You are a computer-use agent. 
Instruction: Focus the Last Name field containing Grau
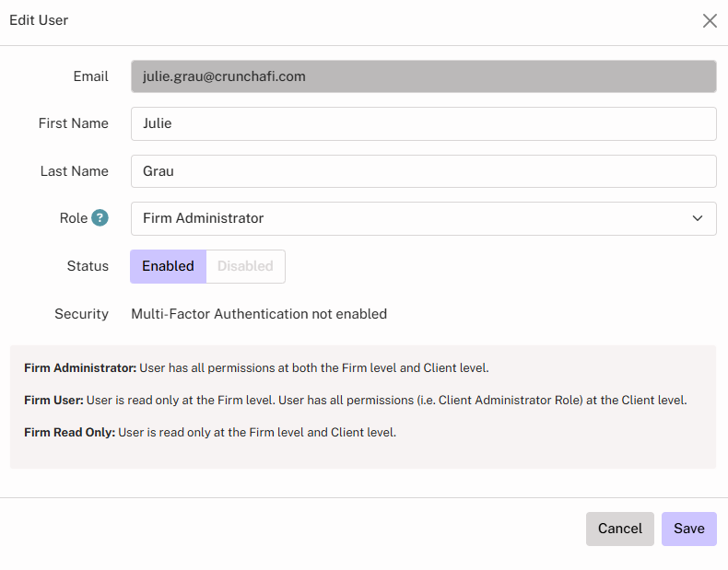[423, 171]
